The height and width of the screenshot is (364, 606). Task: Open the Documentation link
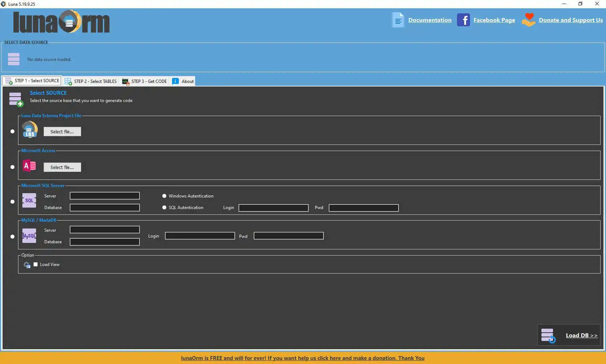pyautogui.click(x=430, y=20)
